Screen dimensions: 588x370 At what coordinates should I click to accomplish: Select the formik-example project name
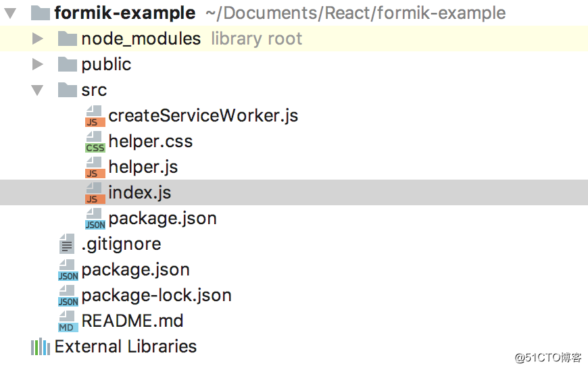tap(125, 13)
